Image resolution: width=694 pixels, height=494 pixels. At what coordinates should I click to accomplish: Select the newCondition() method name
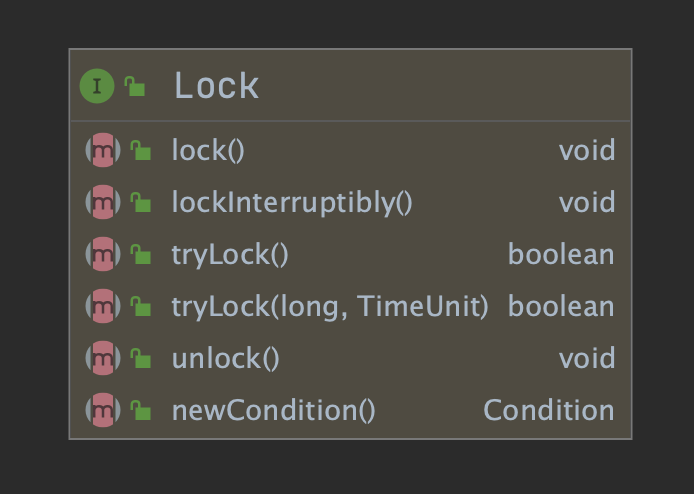tap(273, 410)
